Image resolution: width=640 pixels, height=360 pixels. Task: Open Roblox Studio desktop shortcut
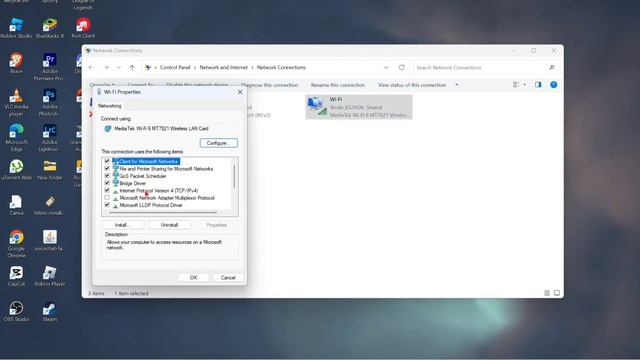(16, 28)
